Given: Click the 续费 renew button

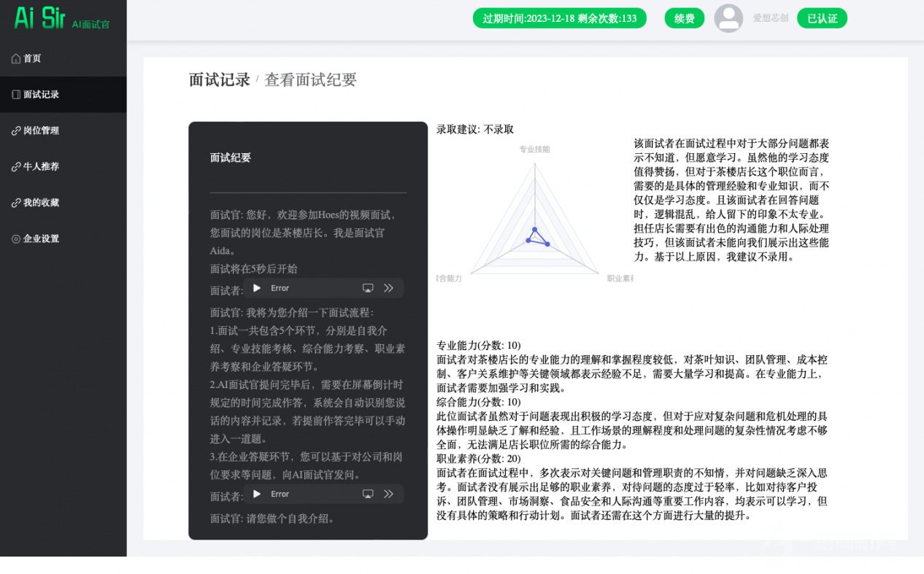Looking at the screenshot, I should pos(684,18).
